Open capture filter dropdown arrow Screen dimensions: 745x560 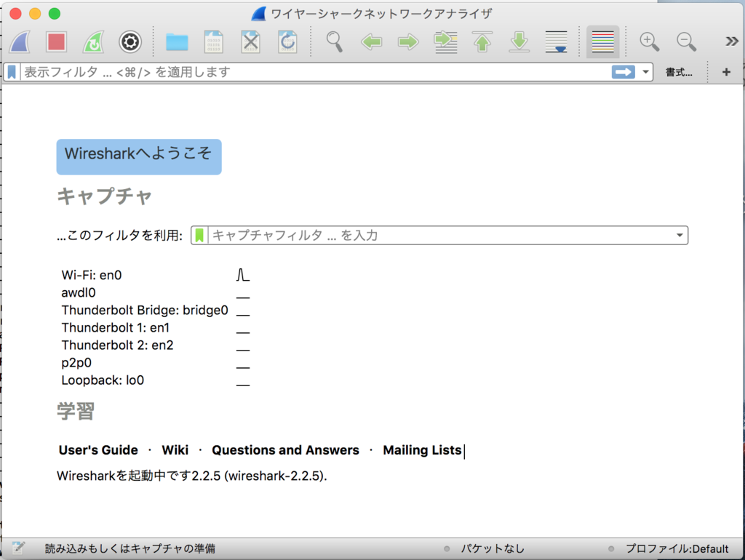point(680,235)
